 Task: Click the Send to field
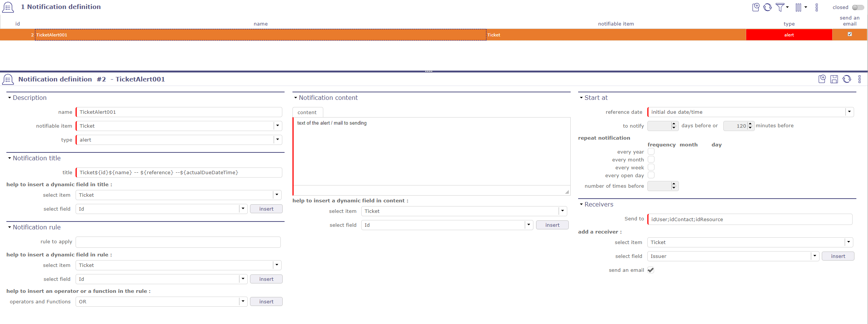click(x=750, y=219)
